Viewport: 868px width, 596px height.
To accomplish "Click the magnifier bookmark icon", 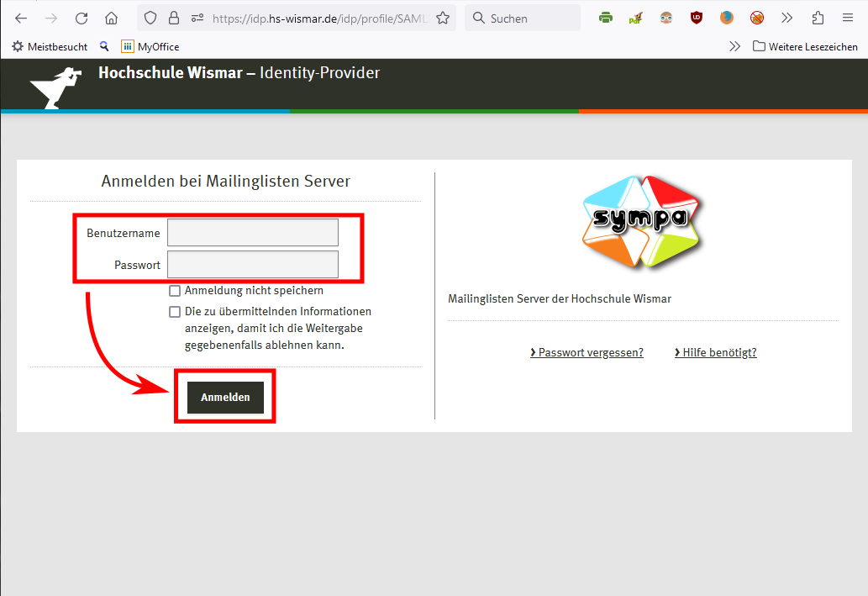I will pyautogui.click(x=104, y=46).
